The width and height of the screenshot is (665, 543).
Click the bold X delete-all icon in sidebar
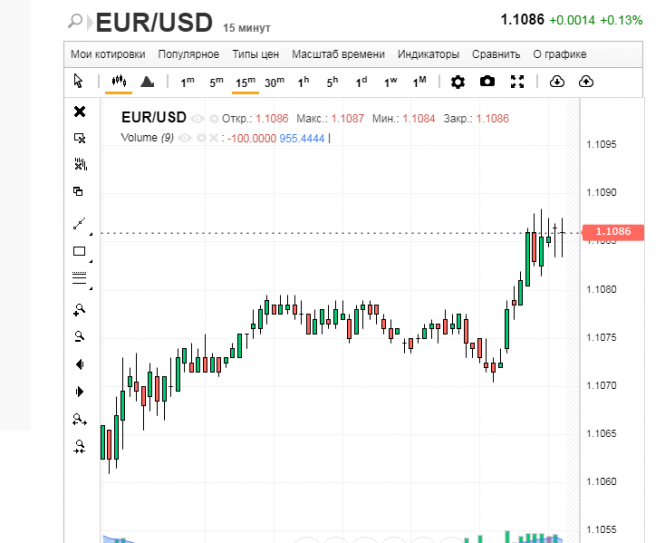pos(79,112)
